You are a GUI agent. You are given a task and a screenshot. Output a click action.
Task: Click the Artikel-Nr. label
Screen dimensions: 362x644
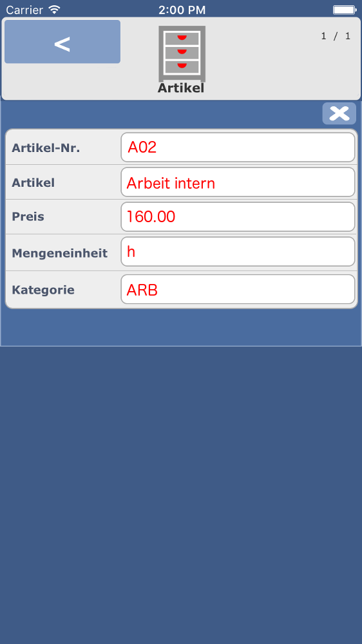coord(46,148)
